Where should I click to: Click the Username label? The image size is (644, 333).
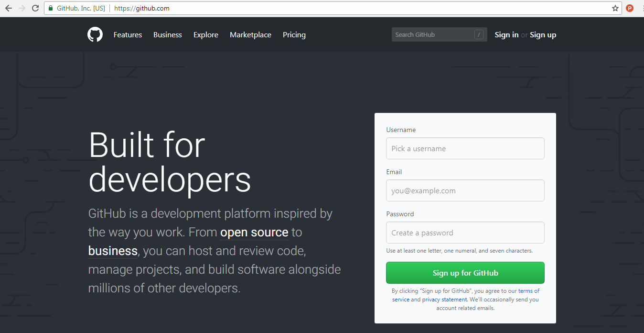pyautogui.click(x=401, y=130)
